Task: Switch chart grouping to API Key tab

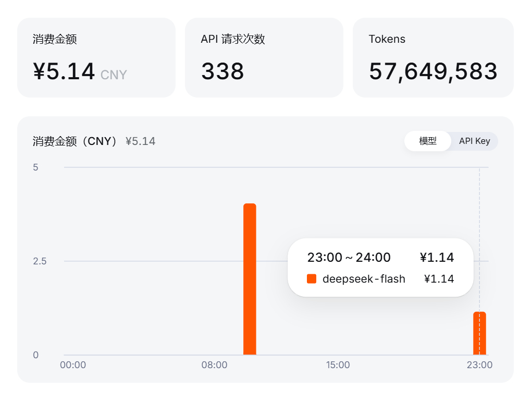Action: pos(474,141)
